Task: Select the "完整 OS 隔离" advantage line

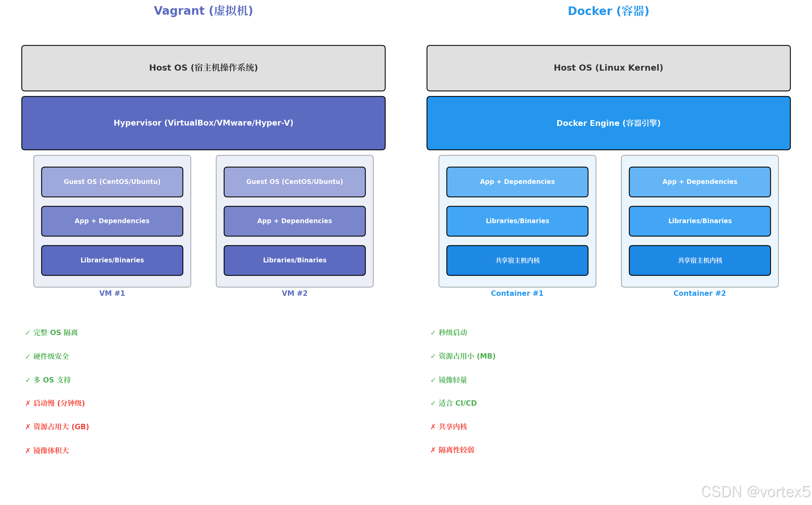Action: coord(52,333)
